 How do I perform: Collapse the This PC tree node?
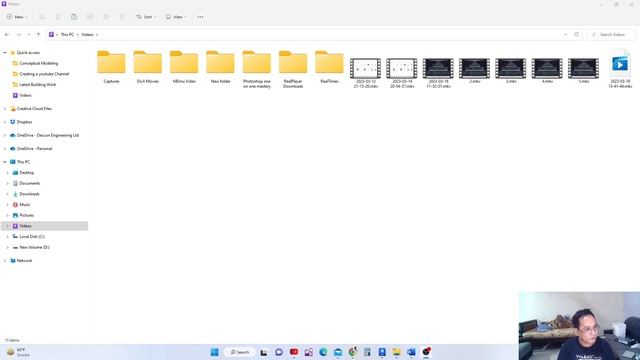pos(5,162)
